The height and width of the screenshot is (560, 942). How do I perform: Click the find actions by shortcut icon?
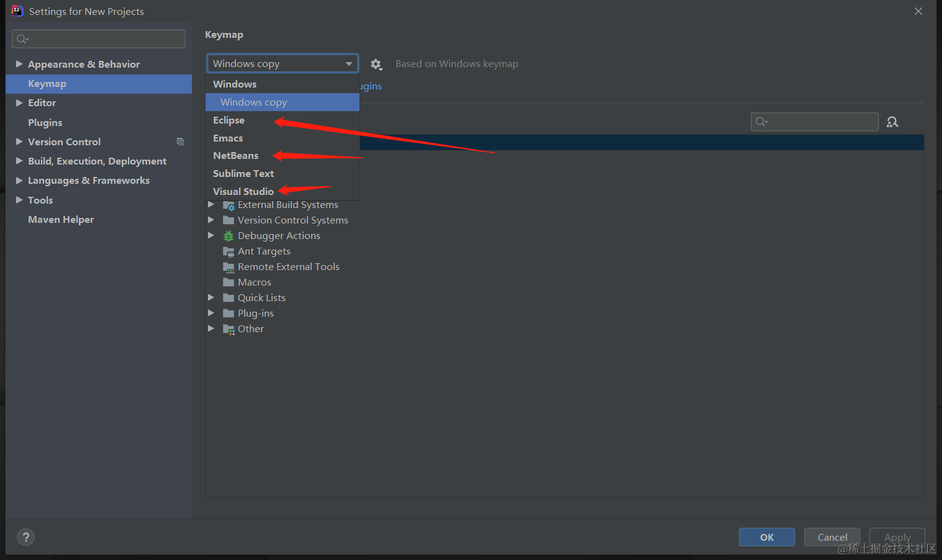892,122
